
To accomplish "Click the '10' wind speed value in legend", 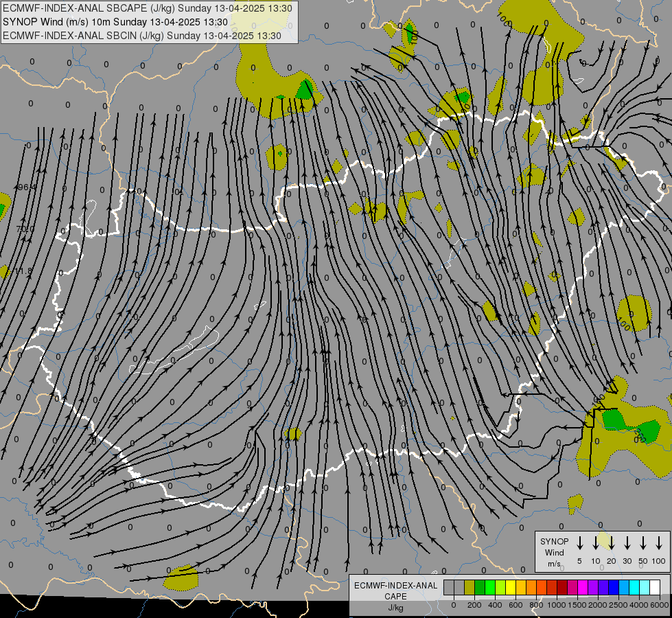I will 595,561.
